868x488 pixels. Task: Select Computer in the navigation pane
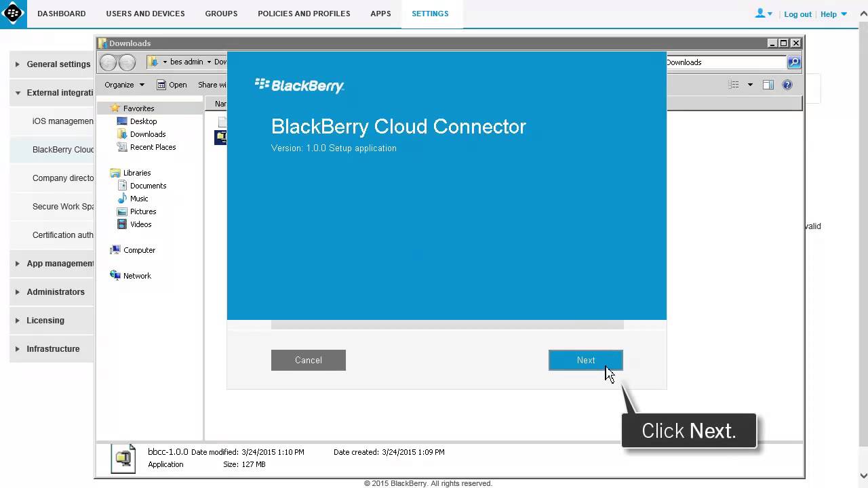(x=139, y=250)
